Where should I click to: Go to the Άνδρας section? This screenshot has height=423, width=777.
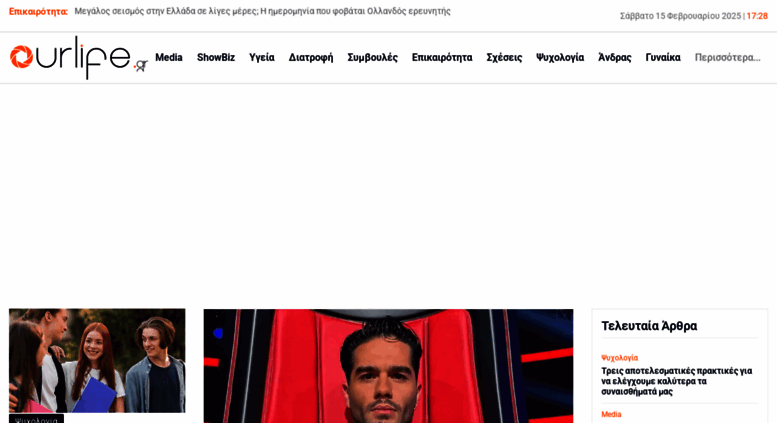coord(614,57)
